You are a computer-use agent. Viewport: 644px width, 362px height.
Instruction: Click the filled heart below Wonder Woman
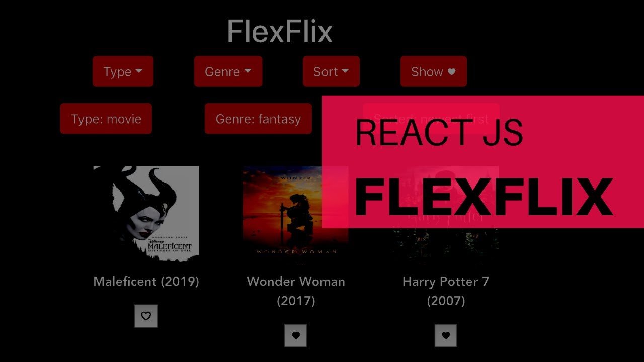point(296,336)
